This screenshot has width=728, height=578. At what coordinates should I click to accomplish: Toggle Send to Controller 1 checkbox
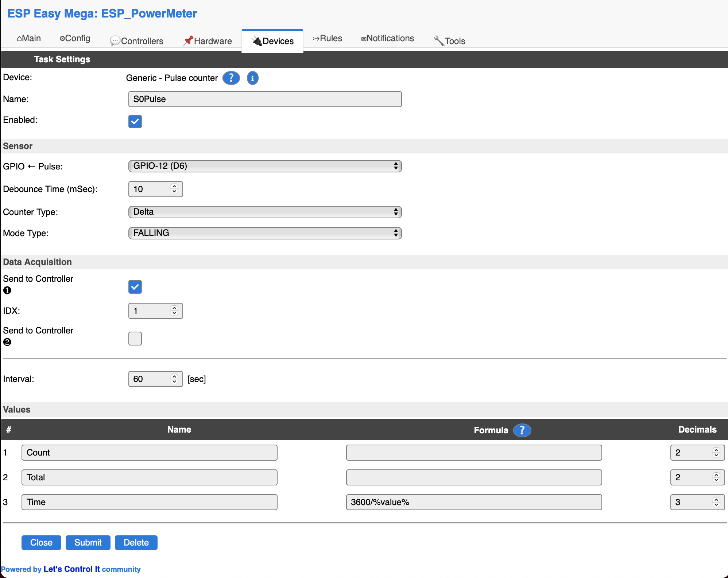point(135,287)
